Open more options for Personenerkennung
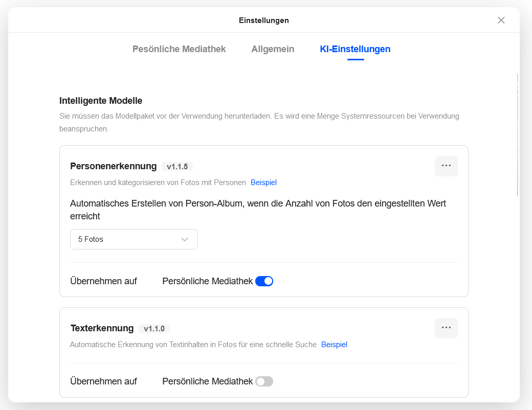Screen dimensions: 532x410 point(446,166)
